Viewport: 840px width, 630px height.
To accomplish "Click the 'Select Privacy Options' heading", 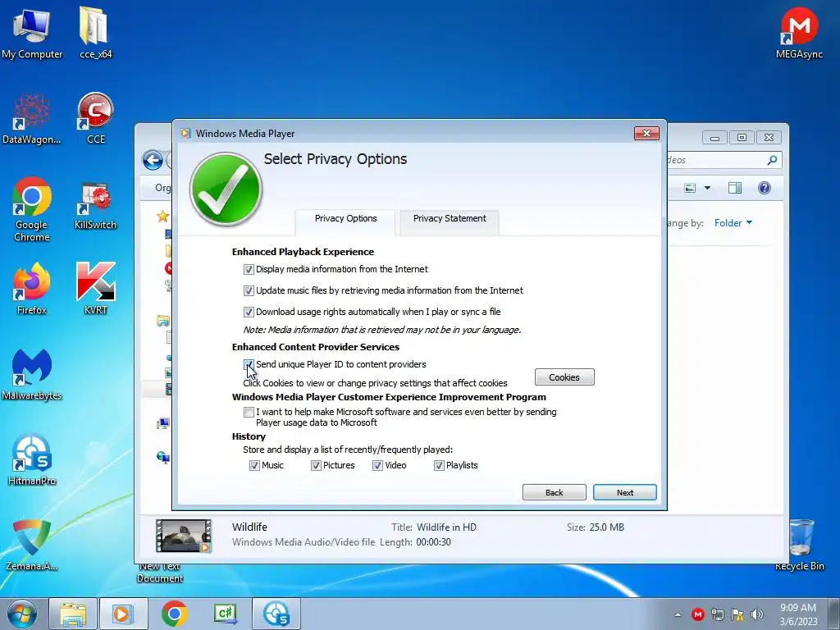I will tap(336, 159).
